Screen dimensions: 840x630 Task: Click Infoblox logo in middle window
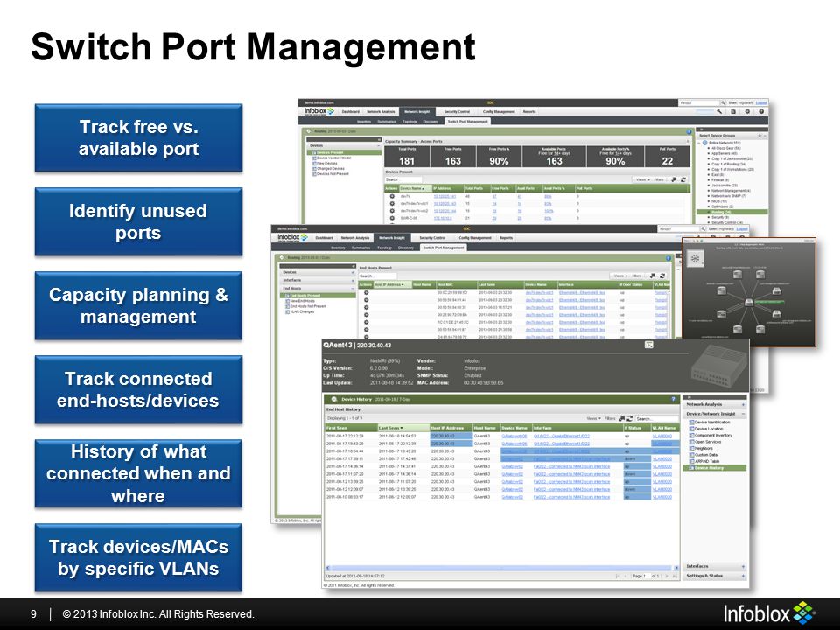(x=292, y=237)
